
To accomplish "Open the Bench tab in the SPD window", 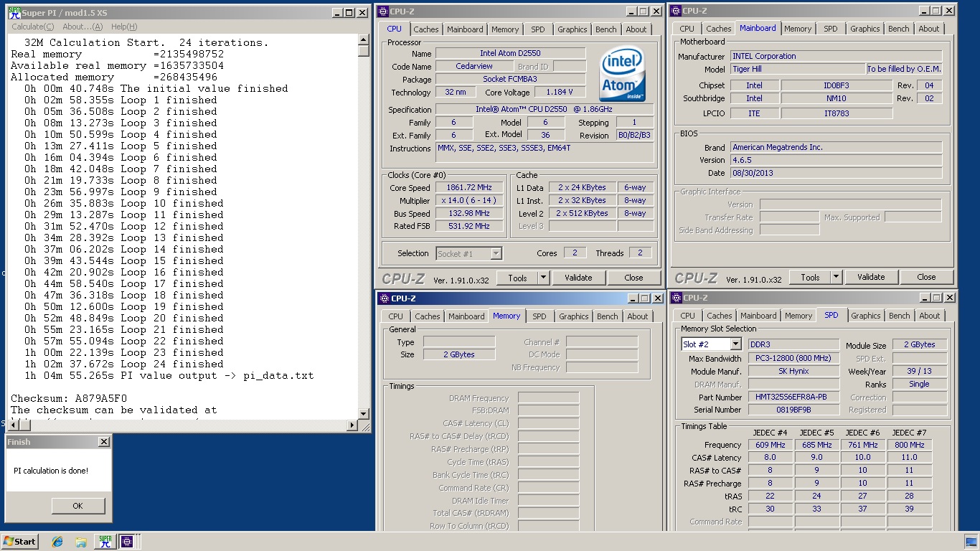I will (899, 316).
